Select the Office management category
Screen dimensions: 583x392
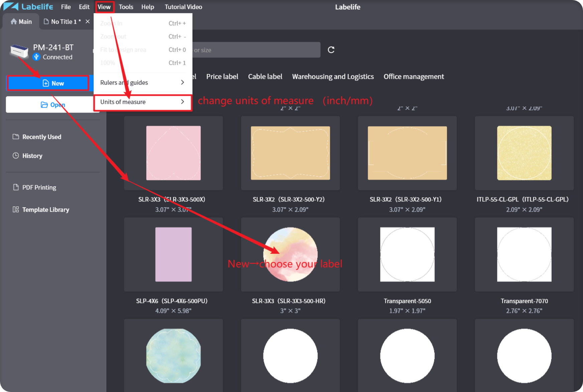(x=414, y=76)
